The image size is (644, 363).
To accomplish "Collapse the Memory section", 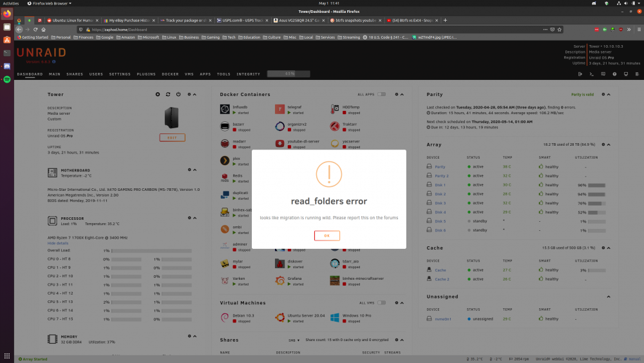I will (x=194, y=337).
